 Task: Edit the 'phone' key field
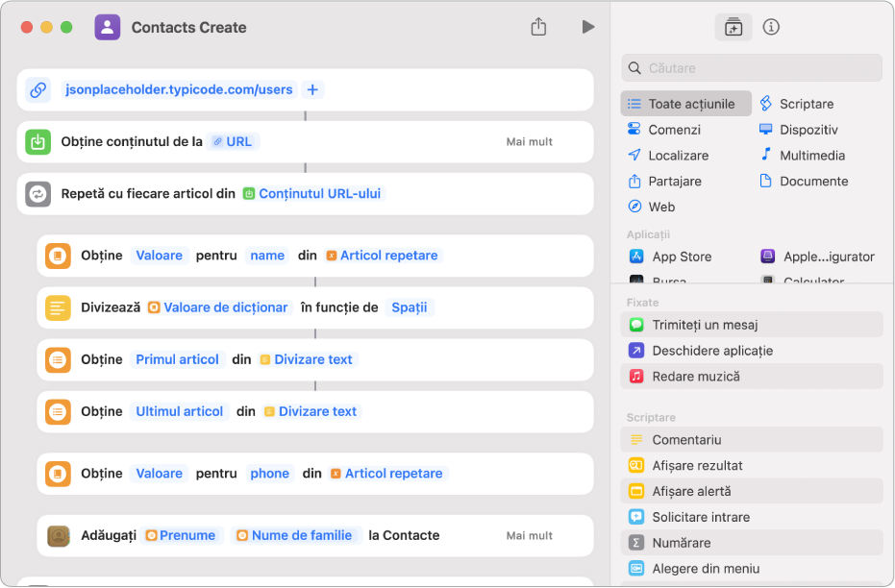coord(269,474)
